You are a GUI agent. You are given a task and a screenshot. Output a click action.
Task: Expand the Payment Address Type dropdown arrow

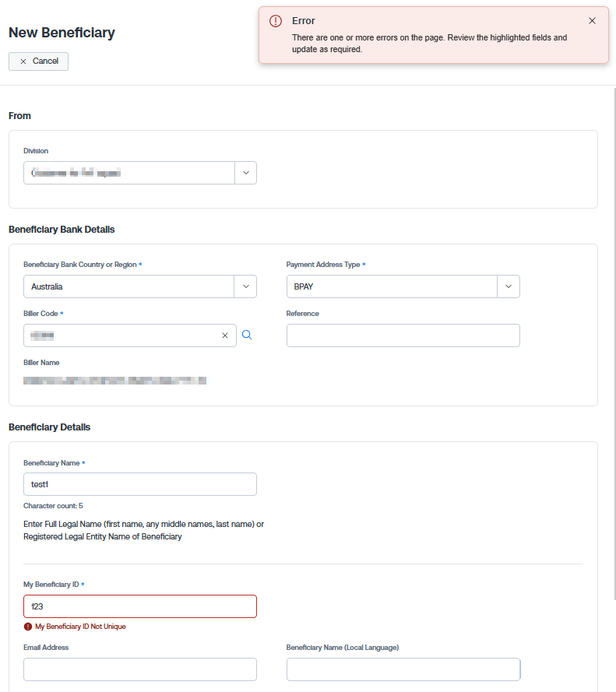click(x=509, y=286)
